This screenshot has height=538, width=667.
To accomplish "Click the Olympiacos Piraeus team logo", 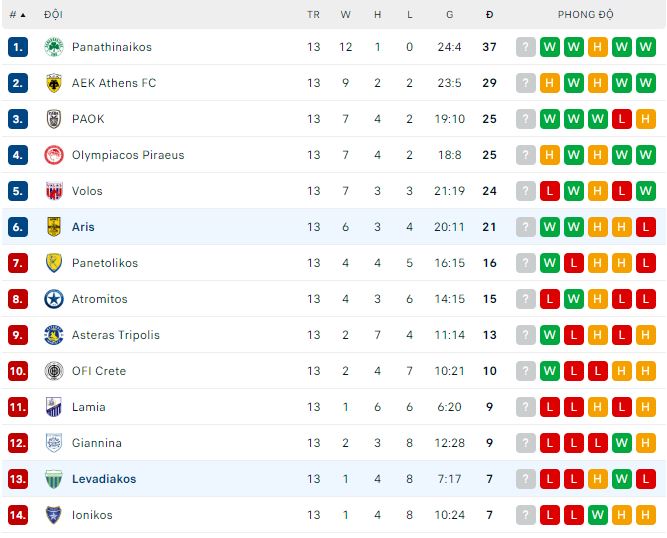I will pos(54,155).
